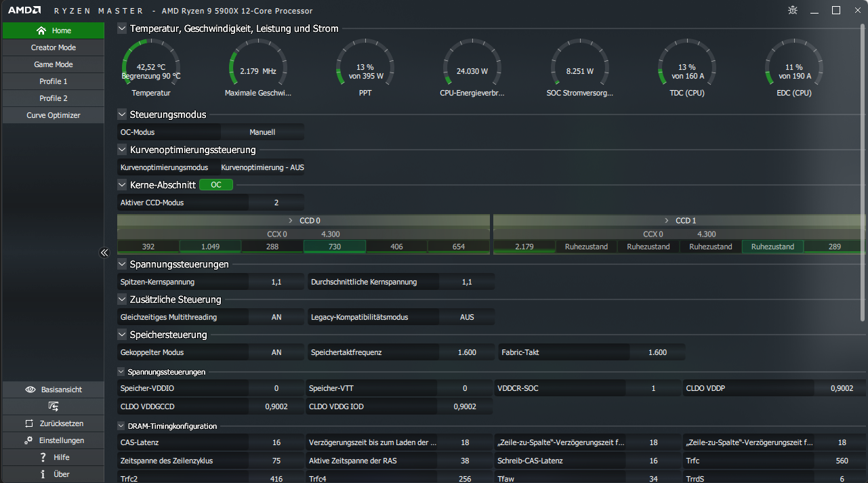The width and height of the screenshot is (868, 483).
Task: Collapse the DRAM-Timingkonfiguration section
Action: 121,426
